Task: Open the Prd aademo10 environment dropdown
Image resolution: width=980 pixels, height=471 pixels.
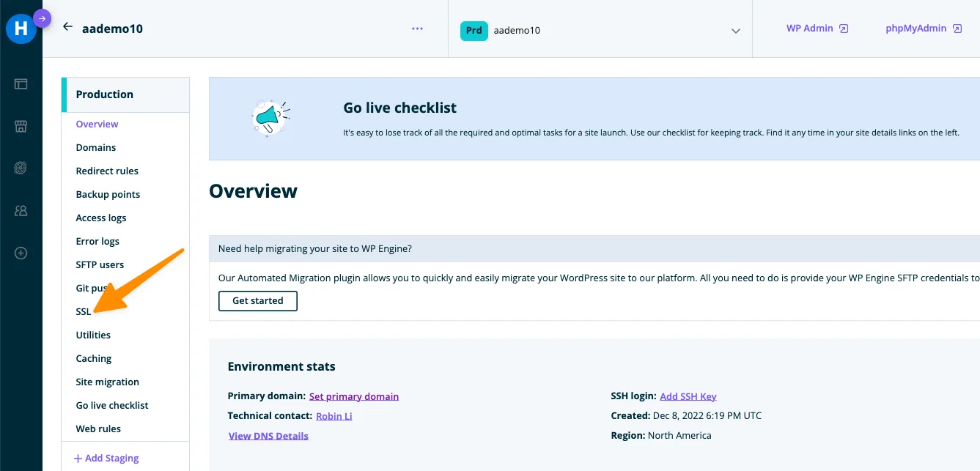Action: click(600, 30)
